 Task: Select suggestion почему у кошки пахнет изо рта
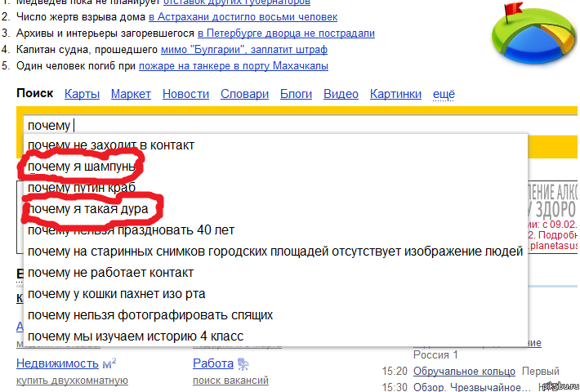pos(275,294)
